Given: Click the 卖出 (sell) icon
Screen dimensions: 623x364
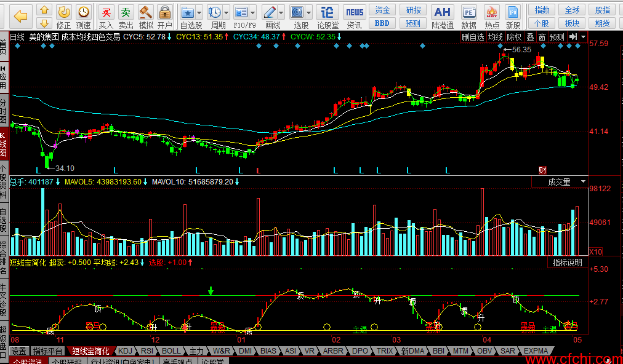Looking at the screenshot, I should pos(126,15).
